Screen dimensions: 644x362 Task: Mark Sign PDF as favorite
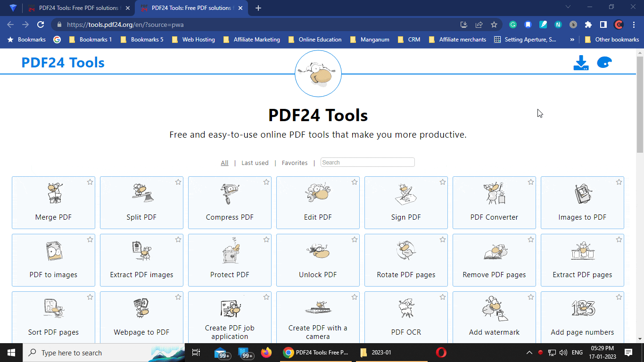pos(443,182)
